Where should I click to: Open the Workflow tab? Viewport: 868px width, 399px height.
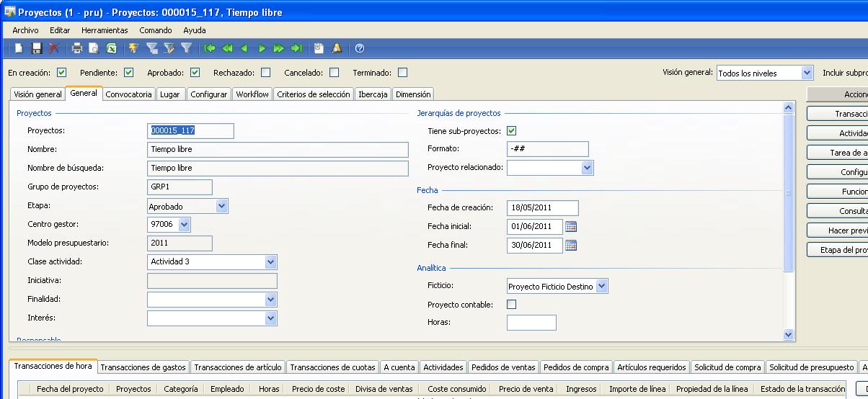tap(252, 94)
